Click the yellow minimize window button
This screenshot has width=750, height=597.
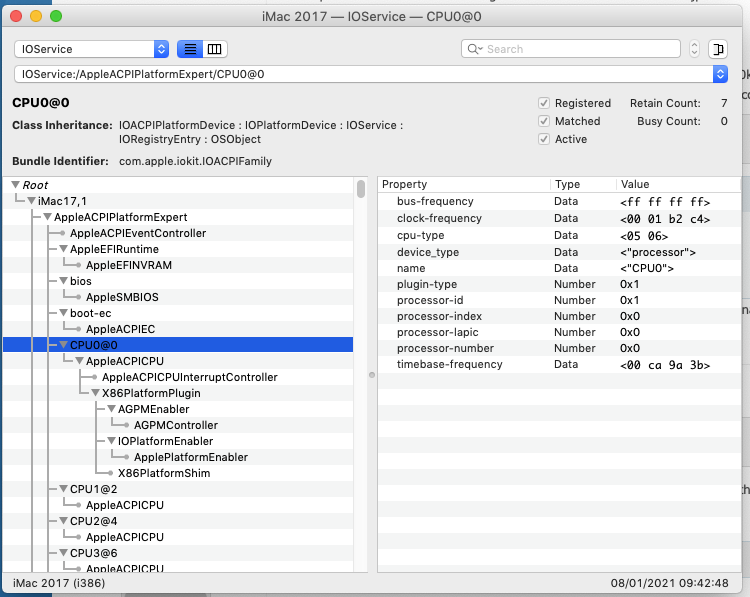36,16
